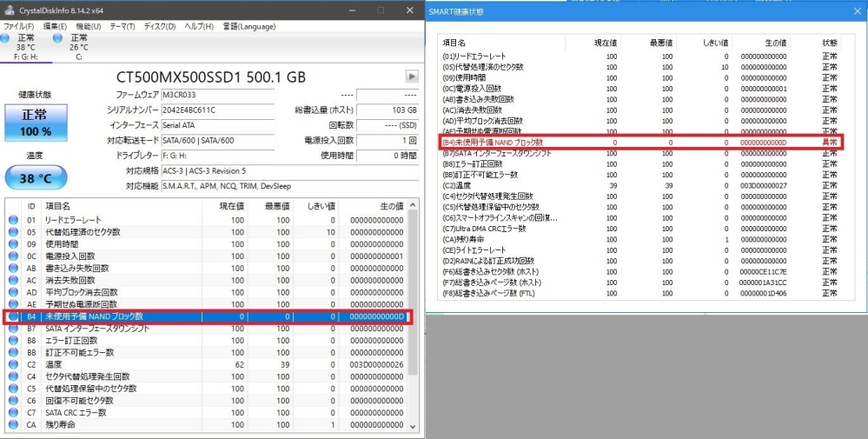This screenshot has width=868, height=439.
Task: Click the status icon of row AE
Action: (13, 304)
